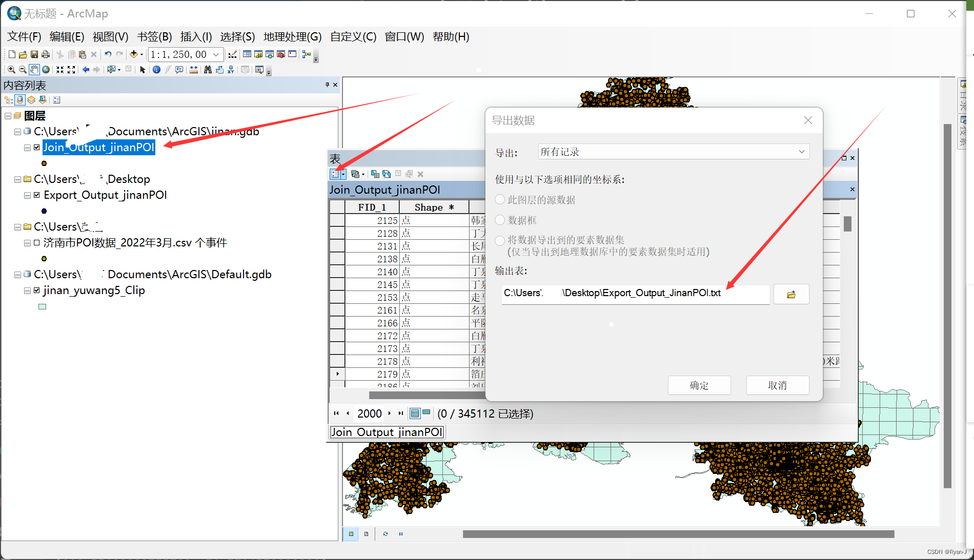
Task: Open the 地理处理(G) menu
Action: pos(292,37)
